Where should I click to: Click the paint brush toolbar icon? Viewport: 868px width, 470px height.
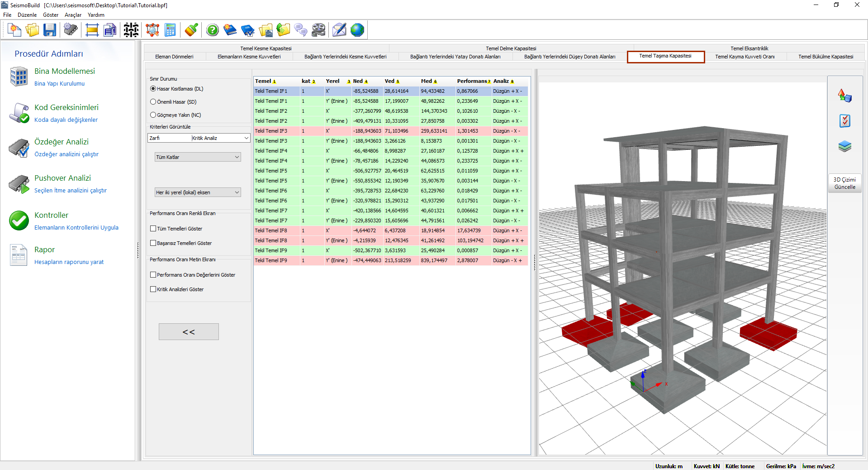(x=191, y=30)
